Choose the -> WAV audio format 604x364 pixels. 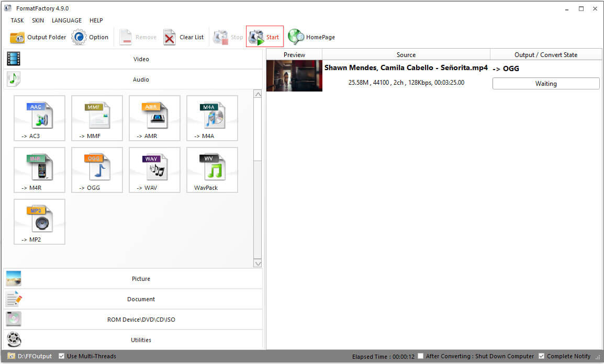click(x=154, y=169)
